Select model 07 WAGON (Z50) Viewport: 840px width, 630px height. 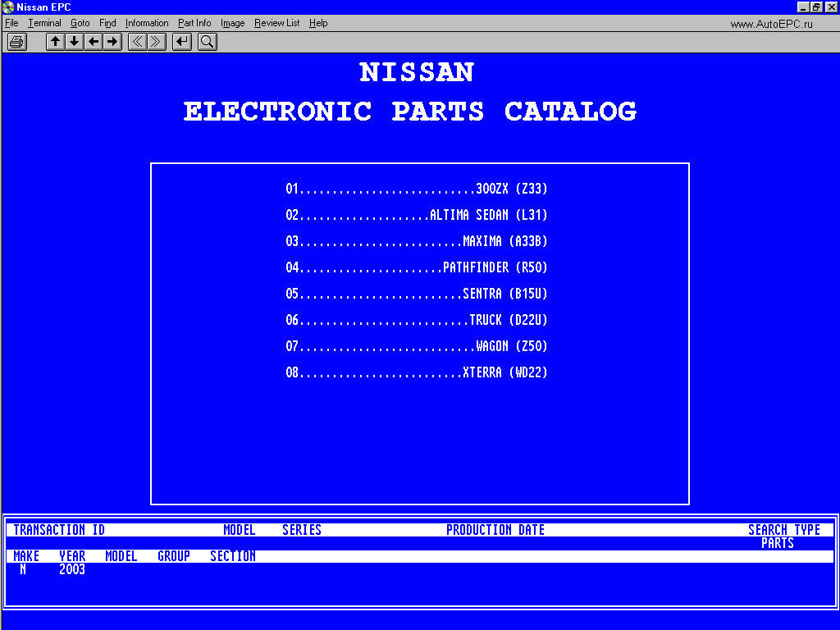pyautogui.click(x=416, y=346)
